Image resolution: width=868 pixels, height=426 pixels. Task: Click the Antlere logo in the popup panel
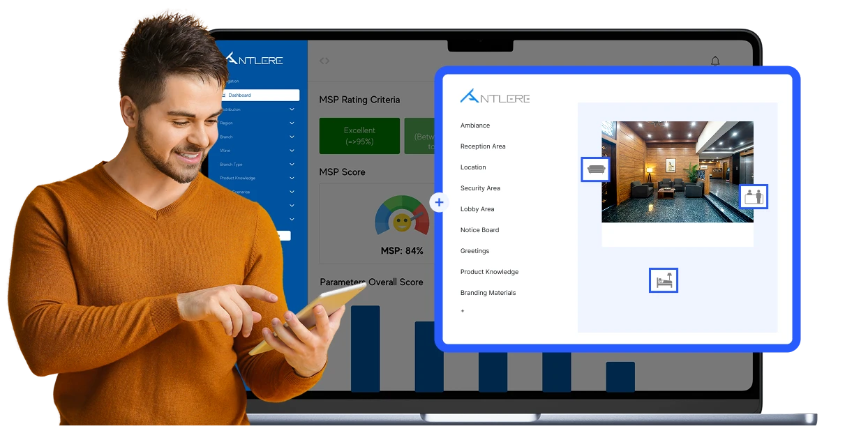[x=495, y=96]
